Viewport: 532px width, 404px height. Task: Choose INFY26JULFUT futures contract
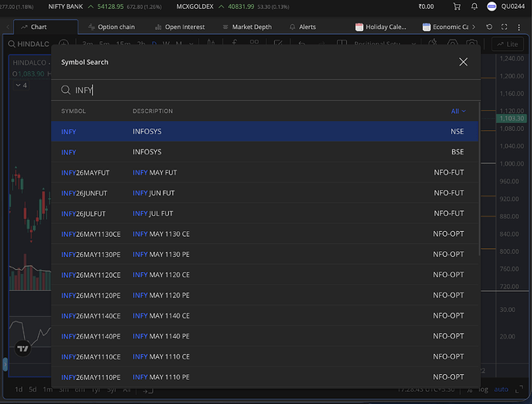[264, 213]
